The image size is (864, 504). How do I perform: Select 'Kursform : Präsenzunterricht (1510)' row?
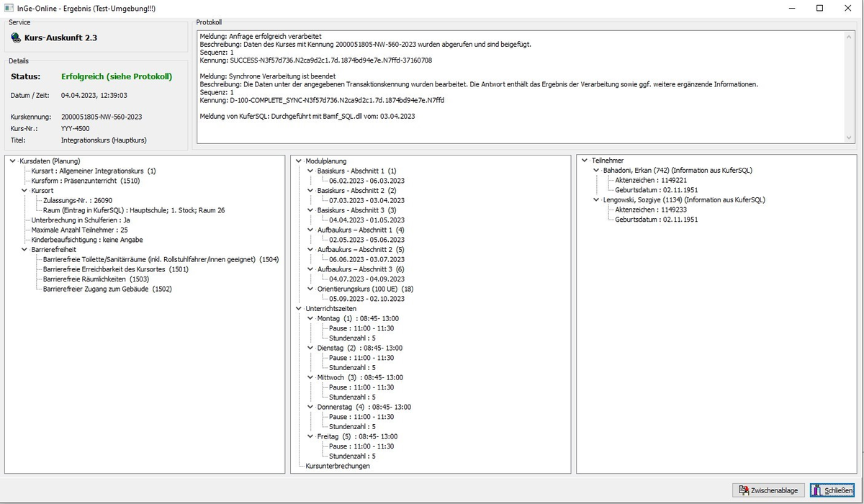(x=86, y=181)
